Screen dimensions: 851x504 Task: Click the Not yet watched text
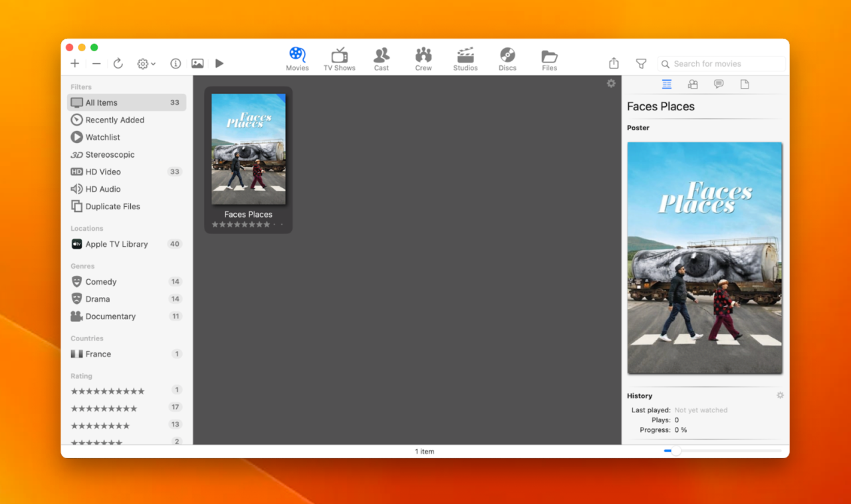[x=701, y=410]
